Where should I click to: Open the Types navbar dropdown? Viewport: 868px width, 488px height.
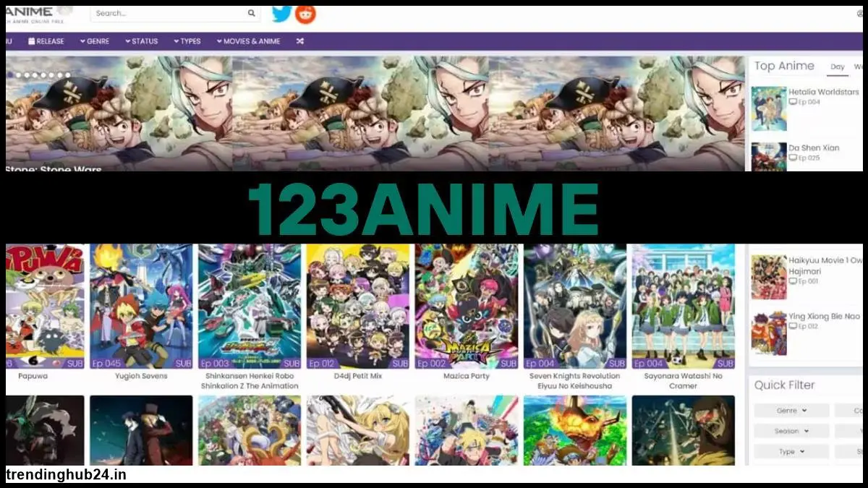point(187,41)
